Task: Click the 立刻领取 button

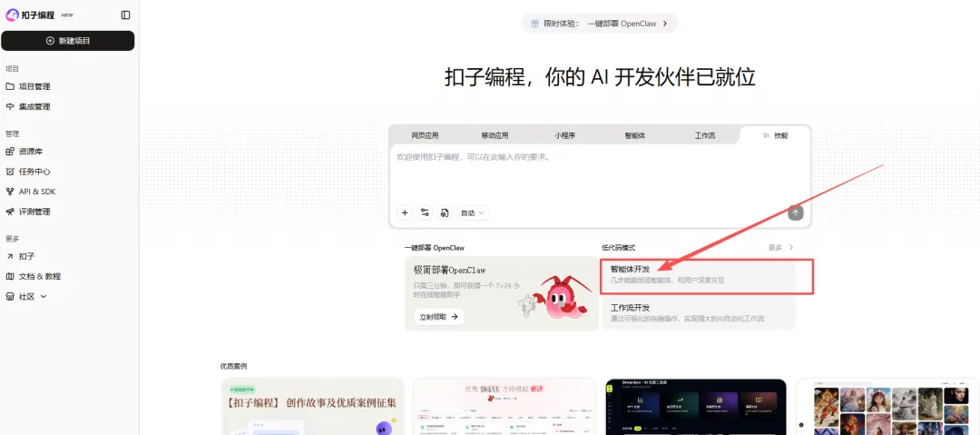Action: [439, 317]
